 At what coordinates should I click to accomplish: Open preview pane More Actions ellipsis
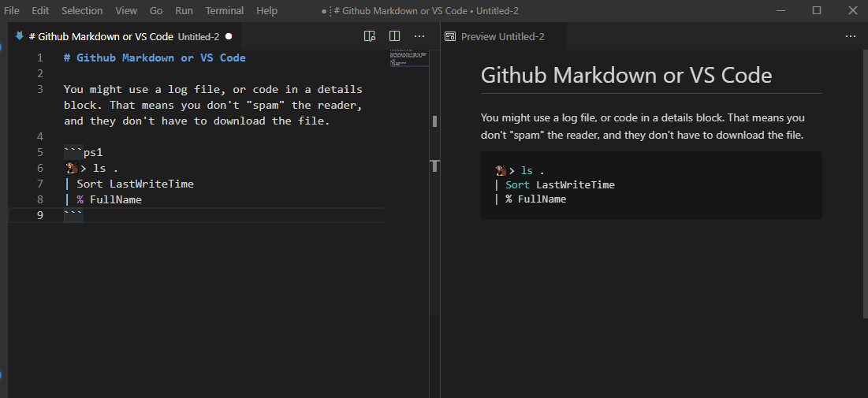(x=851, y=36)
